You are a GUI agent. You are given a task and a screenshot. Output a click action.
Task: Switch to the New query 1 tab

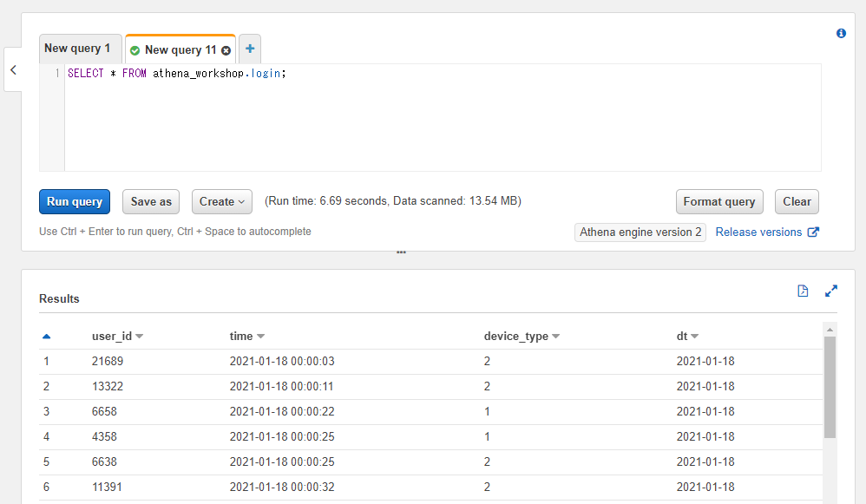pos(79,48)
